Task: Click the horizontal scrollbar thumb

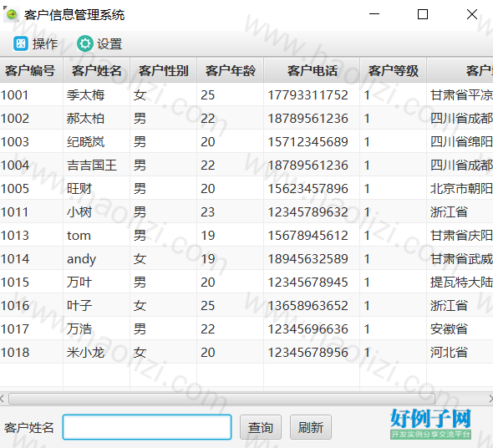Action: coord(221,399)
